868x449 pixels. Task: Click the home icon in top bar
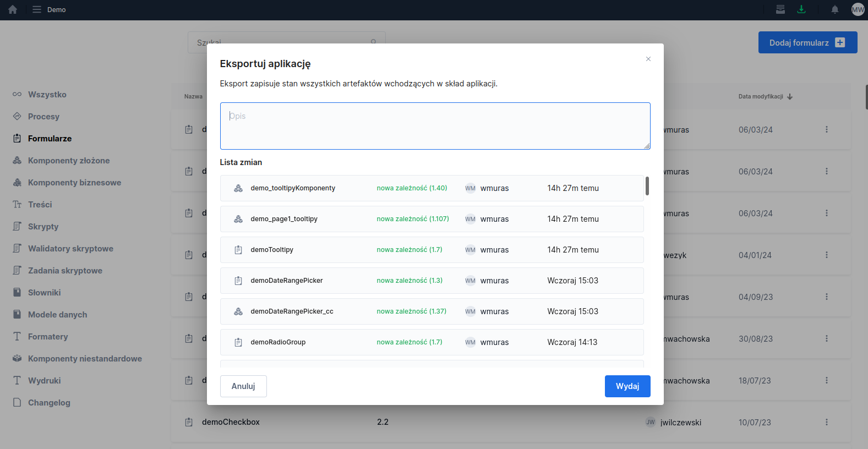(13, 9)
